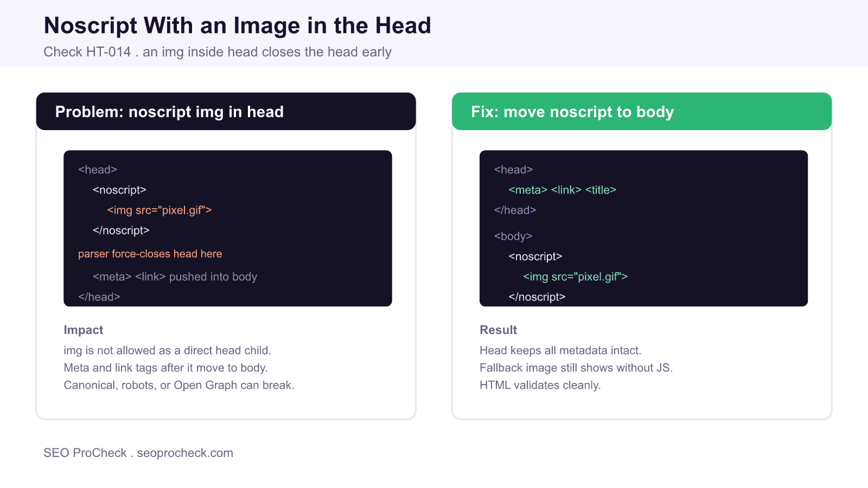
Task: Click the 'Fix: move noscript to body' header
Action: coord(642,111)
